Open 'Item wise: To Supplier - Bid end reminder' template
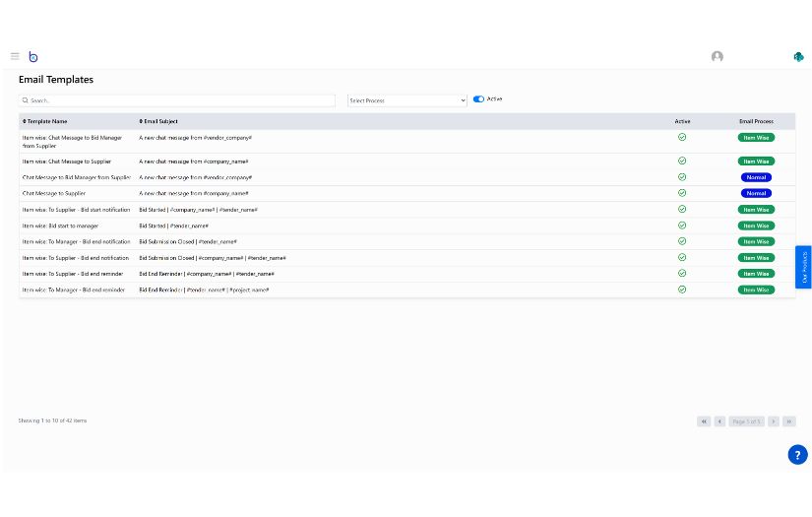The height and width of the screenshot is (517, 812). [73, 274]
